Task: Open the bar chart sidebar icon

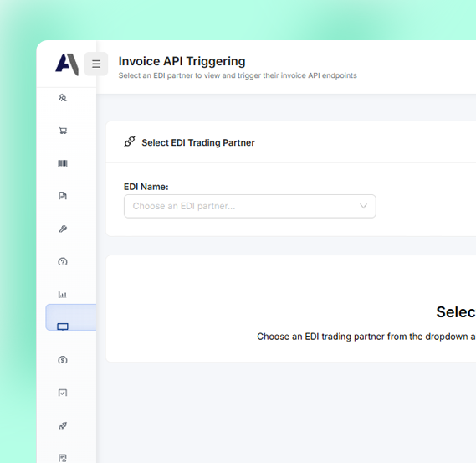Action: coord(62,295)
